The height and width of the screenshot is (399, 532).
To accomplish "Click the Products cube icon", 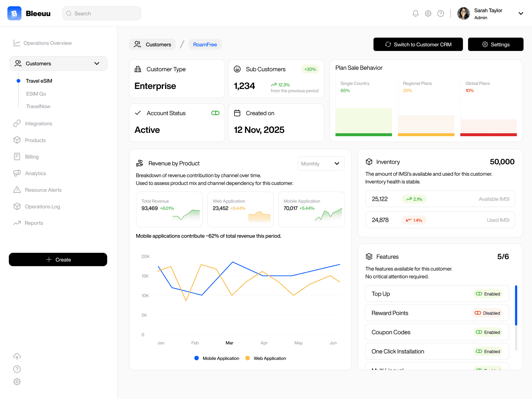I will (x=17, y=140).
